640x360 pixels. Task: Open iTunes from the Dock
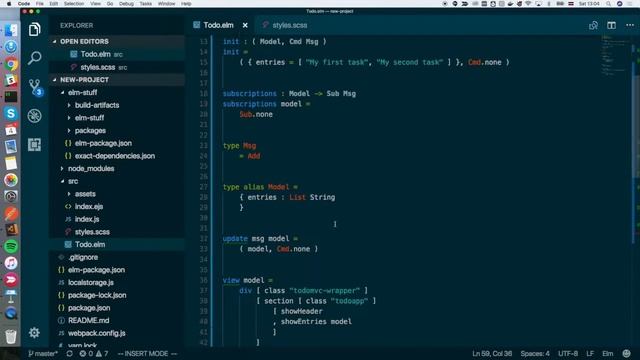coord(11,263)
